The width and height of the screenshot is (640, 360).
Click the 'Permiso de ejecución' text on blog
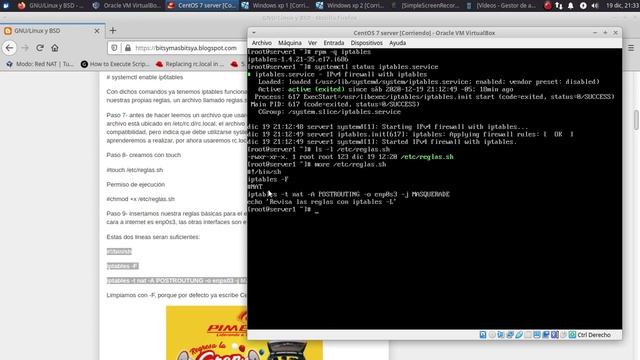tap(136, 184)
